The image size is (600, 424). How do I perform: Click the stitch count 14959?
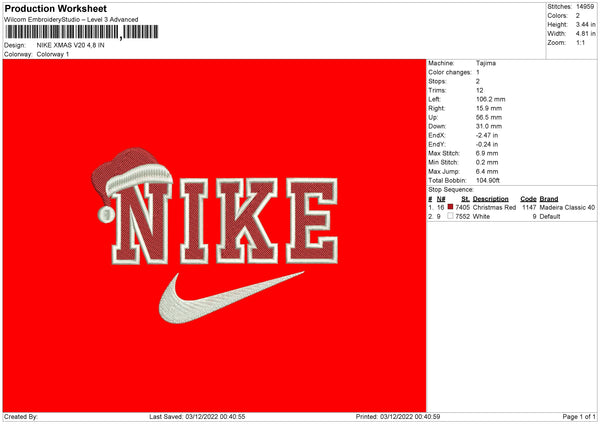pyautogui.click(x=585, y=7)
